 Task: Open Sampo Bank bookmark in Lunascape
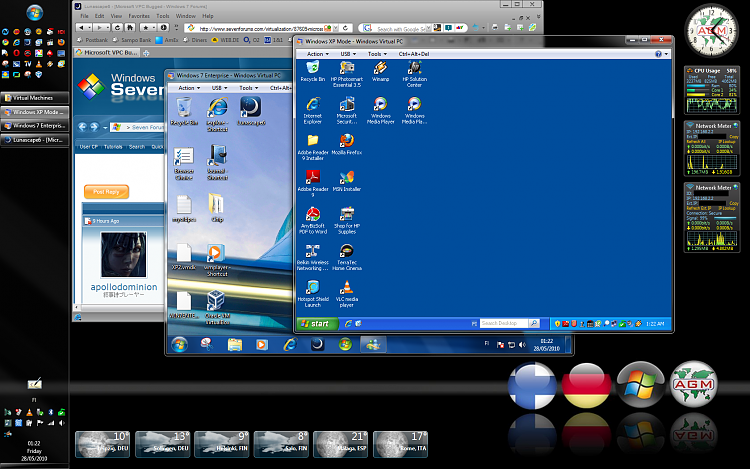[132, 40]
